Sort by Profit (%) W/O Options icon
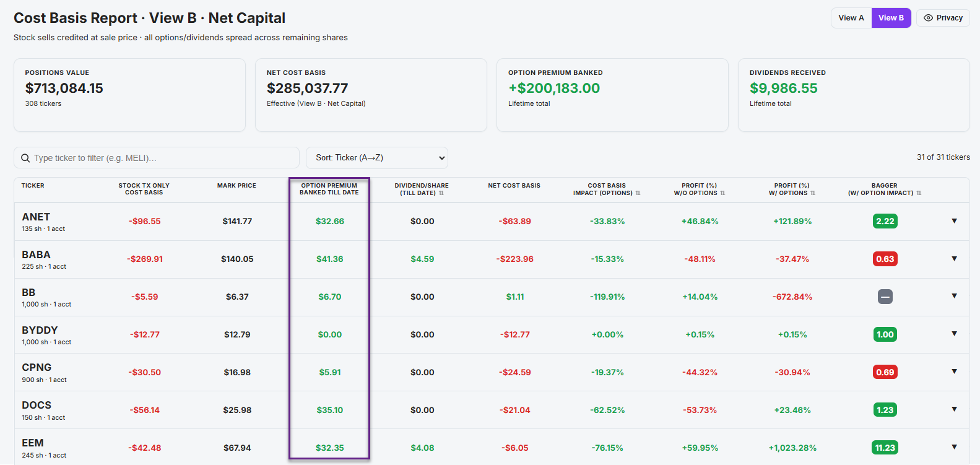Viewport: 980px width, 465px height. coord(722,193)
